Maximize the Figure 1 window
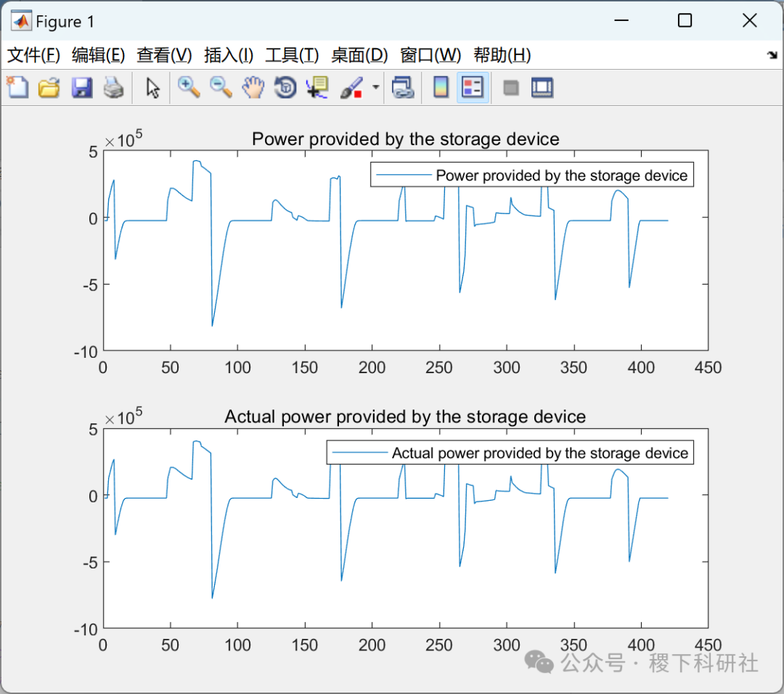Viewport: 784px width, 694px height. pyautogui.click(x=685, y=20)
